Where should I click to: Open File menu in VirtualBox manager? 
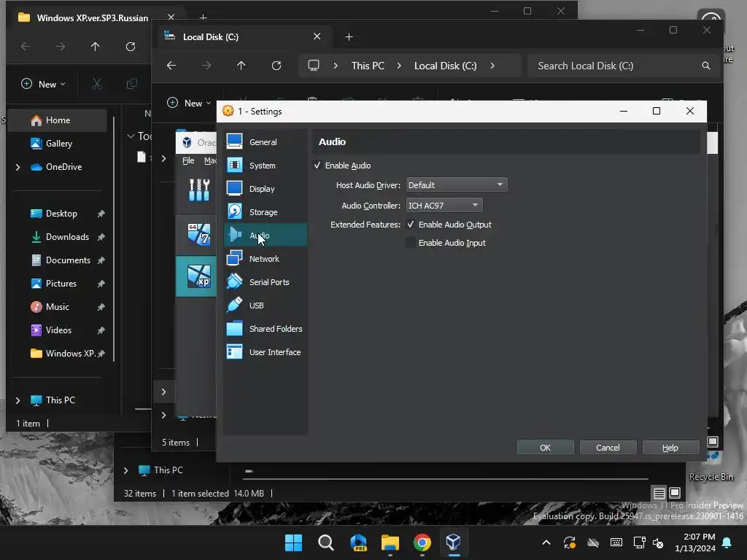(188, 160)
